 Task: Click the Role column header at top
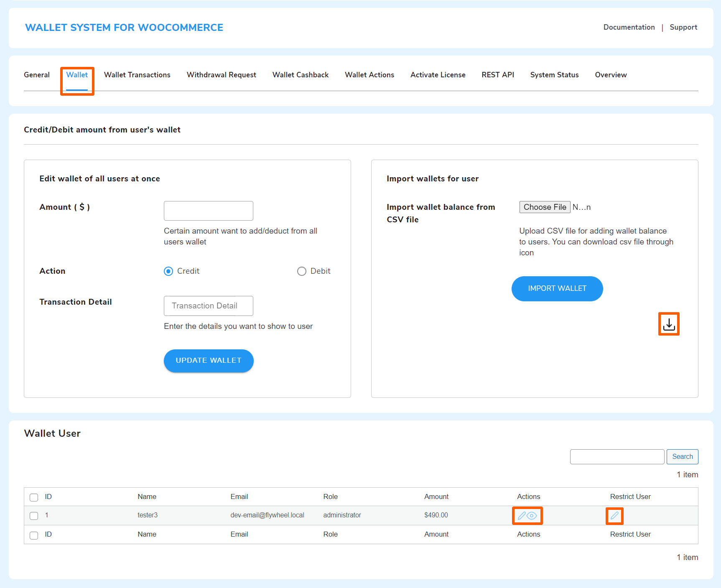pyautogui.click(x=330, y=496)
